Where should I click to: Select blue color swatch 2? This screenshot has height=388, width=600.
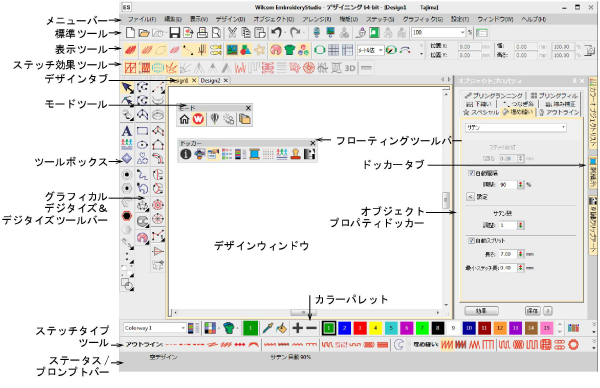[344, 328]
